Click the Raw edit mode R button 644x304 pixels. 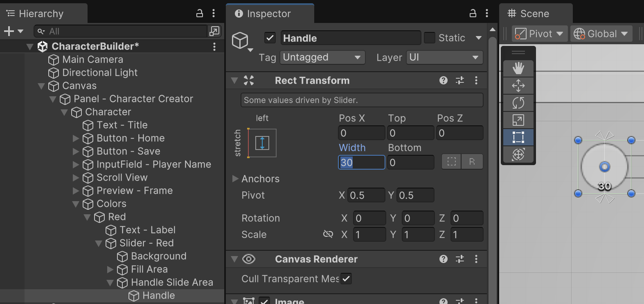pos(472,162)
